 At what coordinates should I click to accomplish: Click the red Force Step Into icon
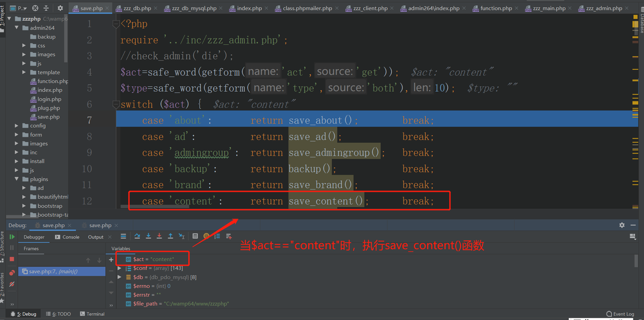coord(159,236)
